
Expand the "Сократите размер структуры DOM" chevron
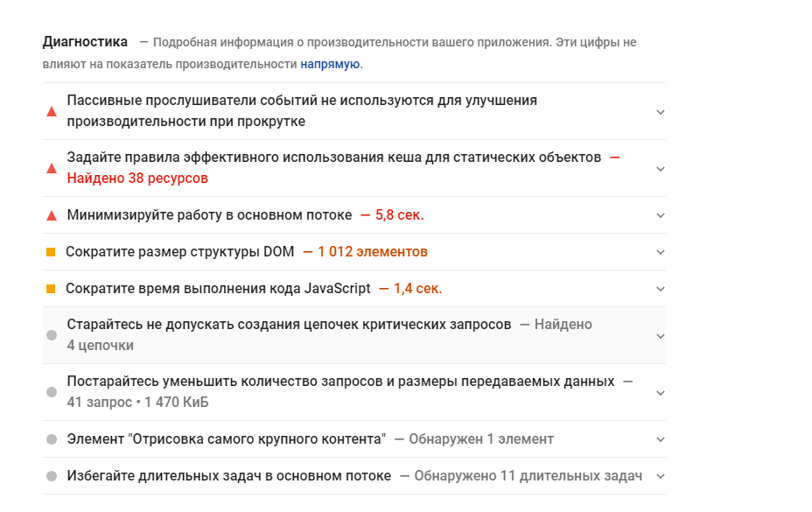[x=661, y=252]
